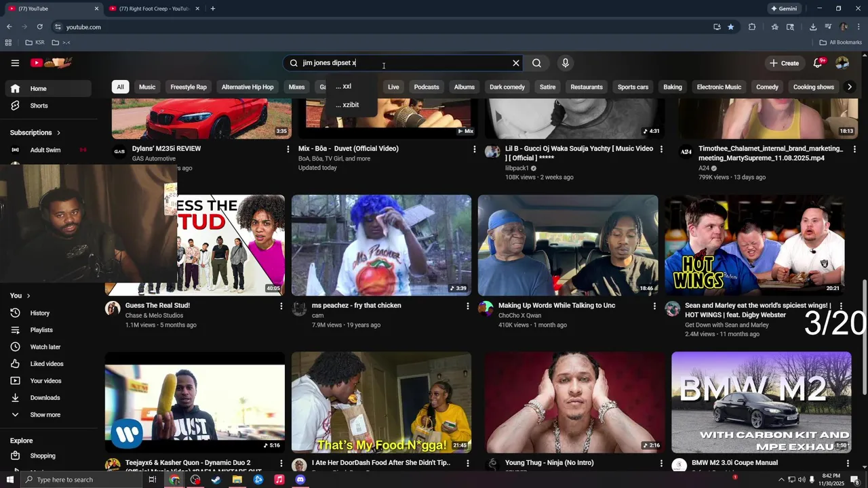The image size is (868, 488).
Task: Expand the You section
Action: [20, 296]
